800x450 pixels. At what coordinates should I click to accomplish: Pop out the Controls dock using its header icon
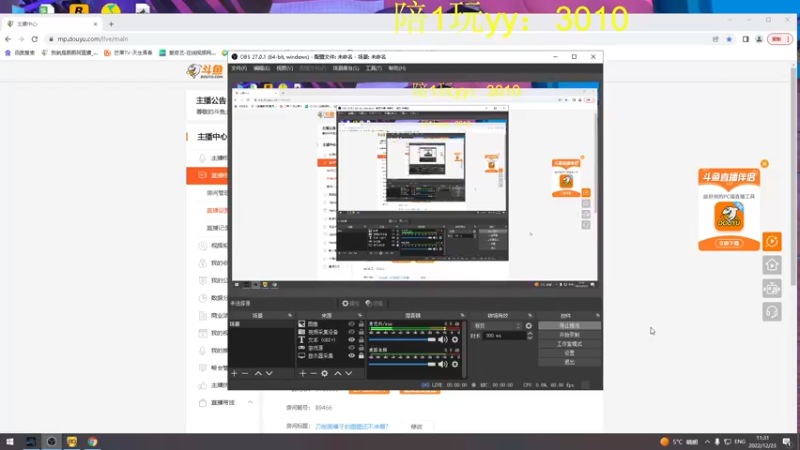point(597,315)
